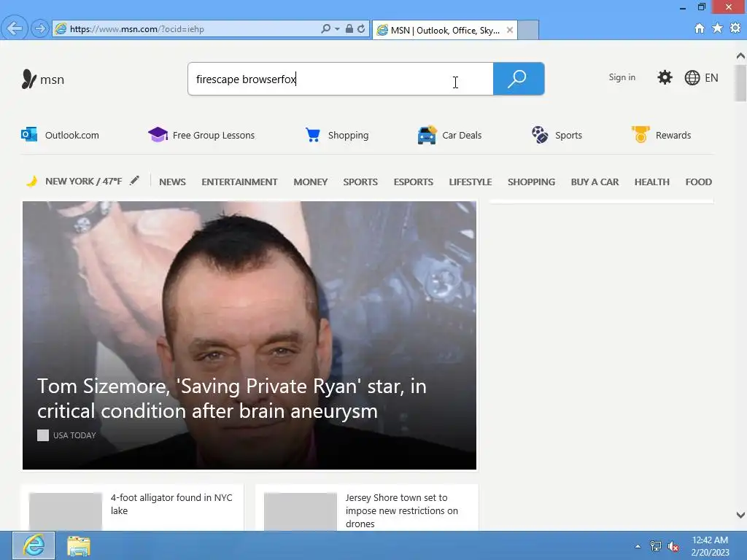Select the MSN | Outlook, Office browser tab

pyautogui.click(x=444, y=30)
